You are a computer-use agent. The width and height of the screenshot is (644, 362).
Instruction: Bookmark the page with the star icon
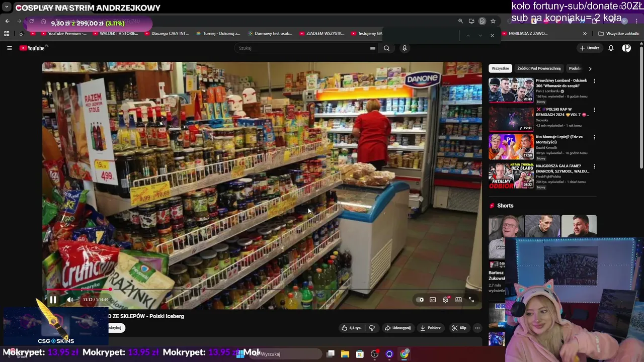point(493,21)
